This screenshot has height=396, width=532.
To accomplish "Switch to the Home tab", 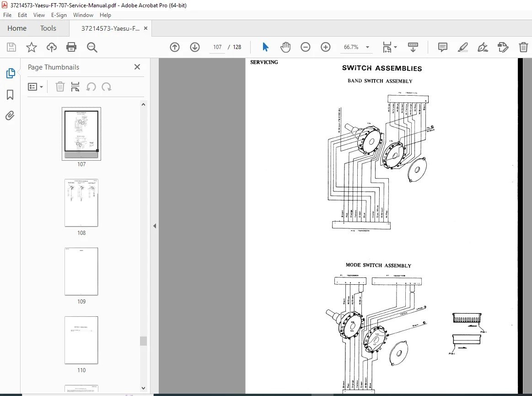I will [x=17, y=28].
